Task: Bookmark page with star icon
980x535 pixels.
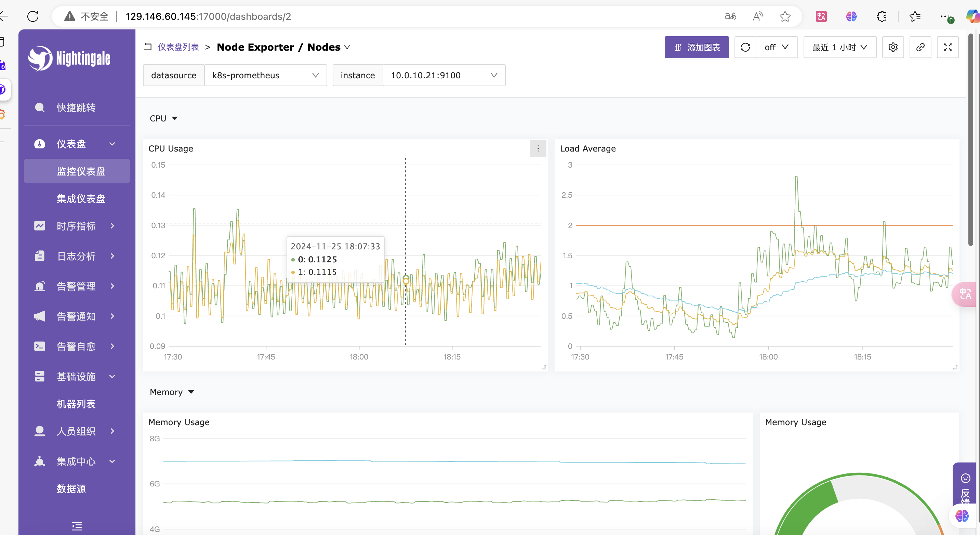Action: click(784, 16)
